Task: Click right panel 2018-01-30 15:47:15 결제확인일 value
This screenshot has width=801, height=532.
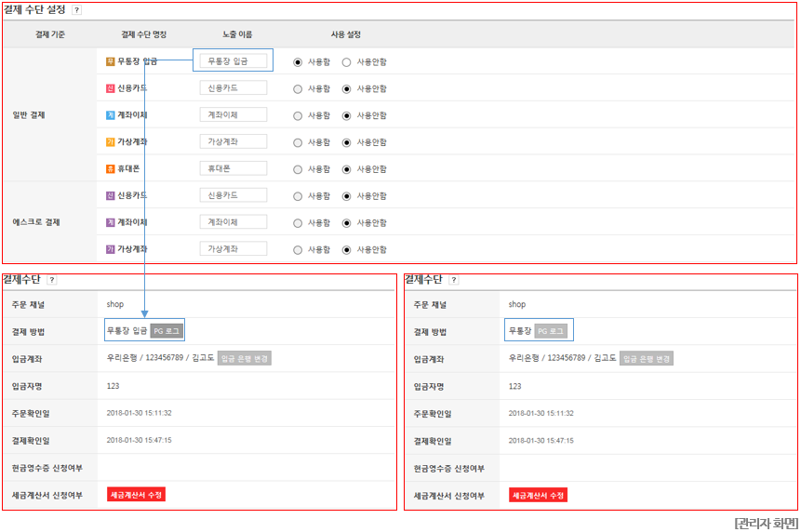Action: tap(541, 441)
